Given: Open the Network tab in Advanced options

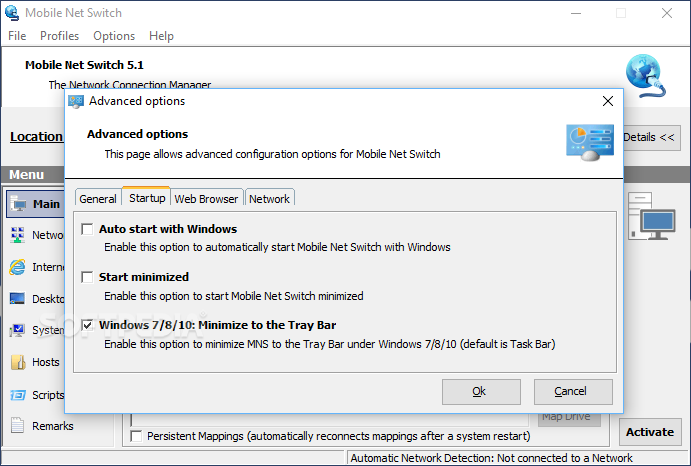Looking at the screenshot, I should [x=269, y=199].
